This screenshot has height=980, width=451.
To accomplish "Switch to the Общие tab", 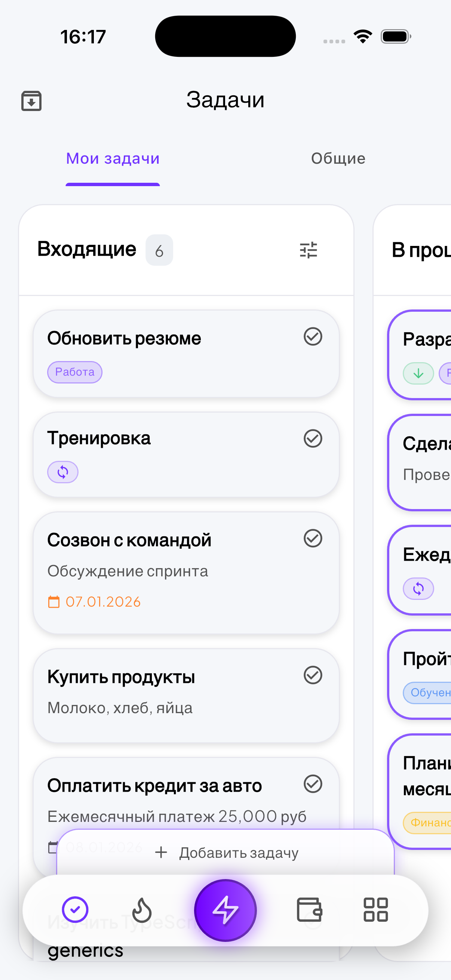I will tap(338, 158).
